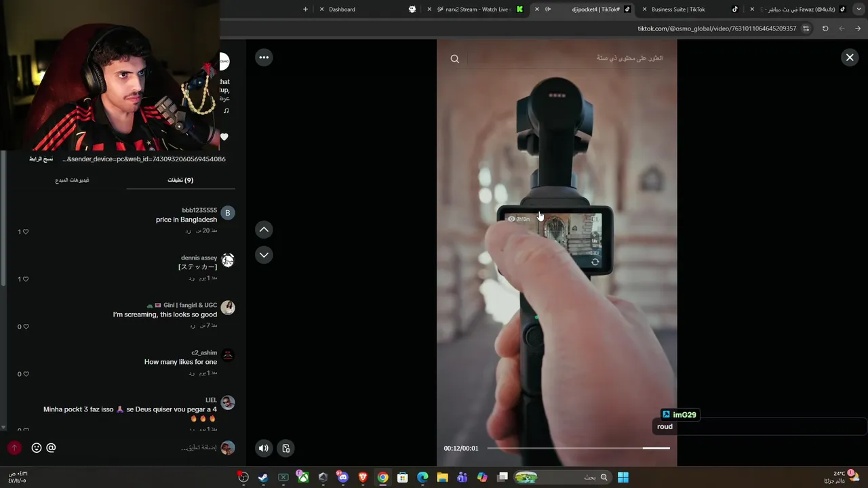Open Microsoft Teams from the taskbar
Viewport: 868px width, 488px height.
(462, 477)
